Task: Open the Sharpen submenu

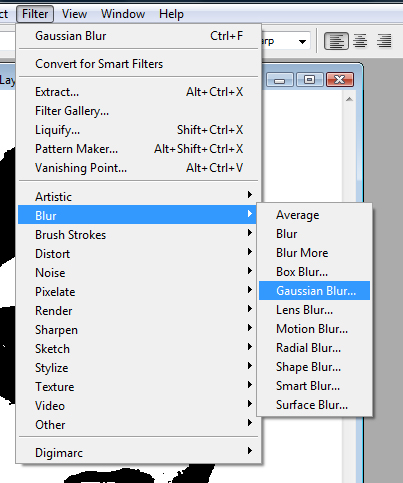Action: [x=138, y=330]
